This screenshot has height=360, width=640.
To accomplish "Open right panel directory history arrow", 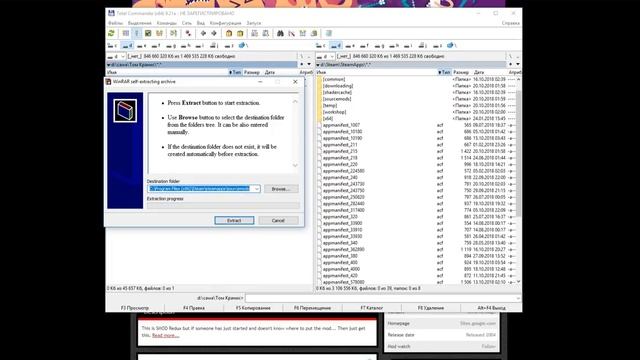I will pyautogui.click(x=518, y=64).
